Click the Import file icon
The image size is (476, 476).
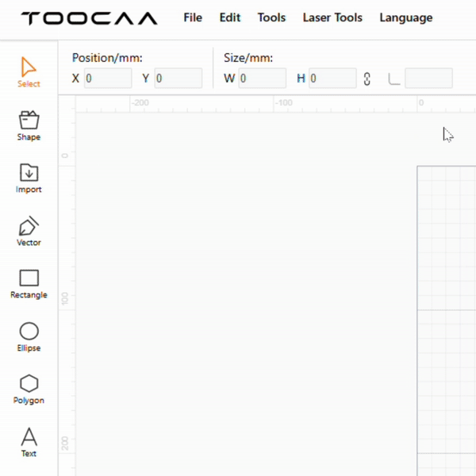(29, 177)
